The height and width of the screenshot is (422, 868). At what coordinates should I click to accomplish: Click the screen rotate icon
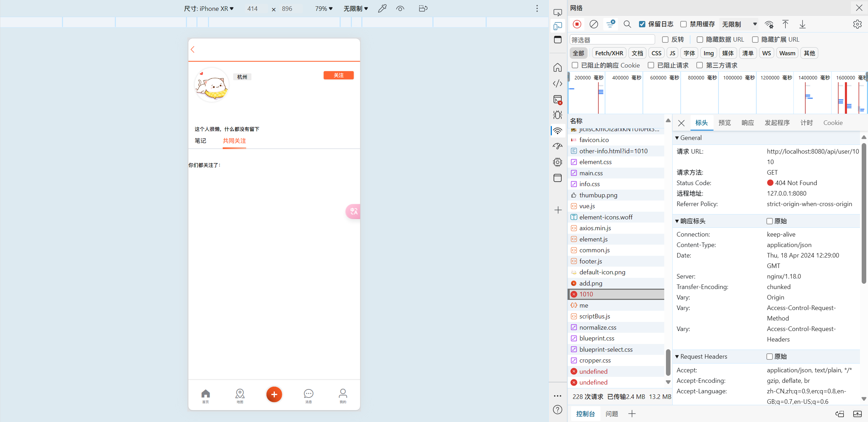click(x=423, y=8)
